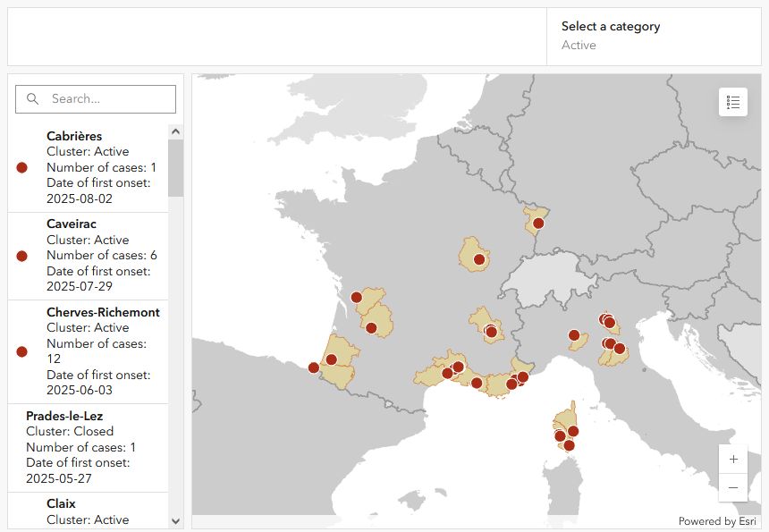Click the red dot beside Cabrières entry

[22, 167]
